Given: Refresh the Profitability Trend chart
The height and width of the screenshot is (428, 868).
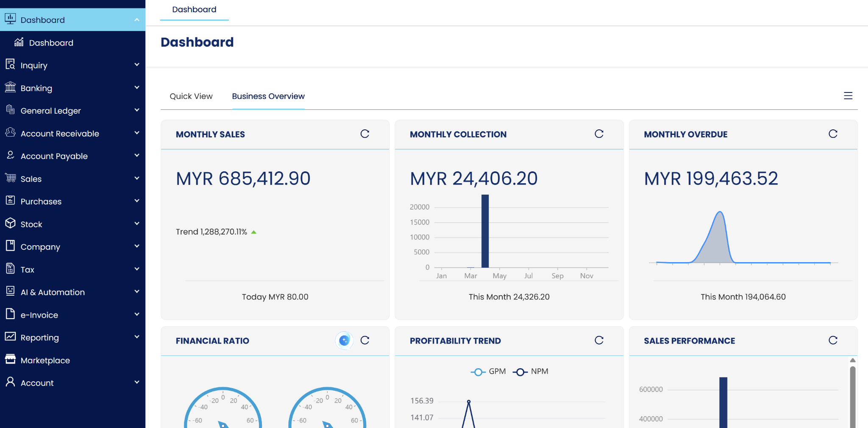Looking at the screenshot, I should coord(598,340).
